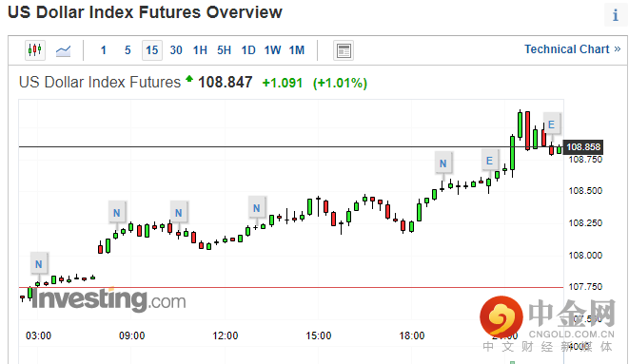Select the 1H interval

(200, 50)
